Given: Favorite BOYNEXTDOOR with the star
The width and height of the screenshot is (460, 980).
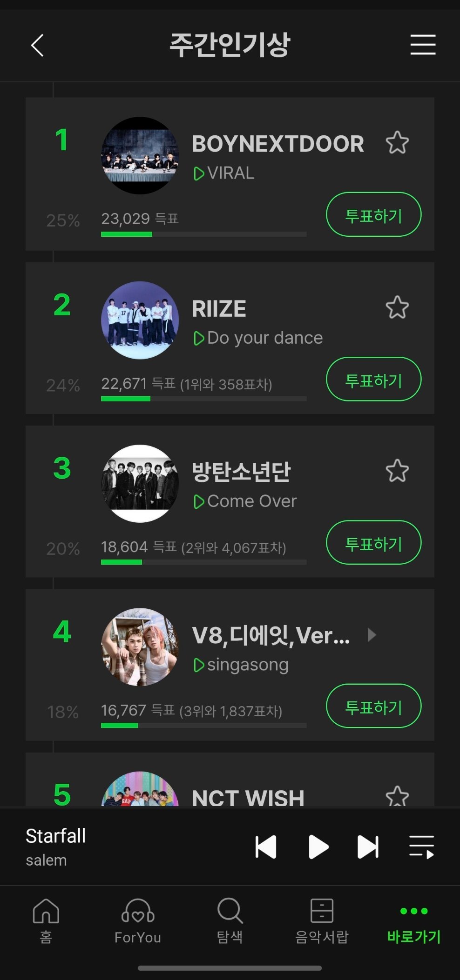Looking at the screenshot, I should [397, 142].
